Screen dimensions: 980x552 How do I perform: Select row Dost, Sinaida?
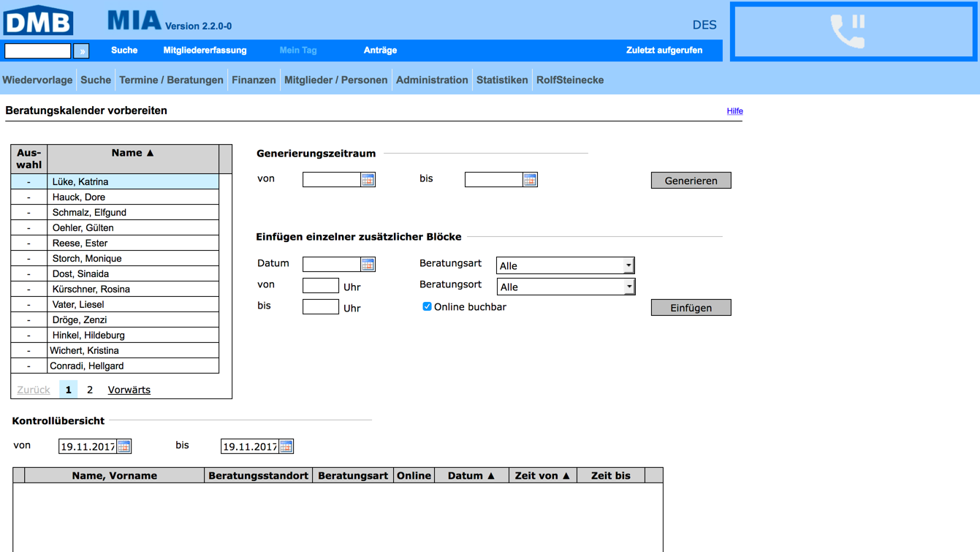point(115,273)
